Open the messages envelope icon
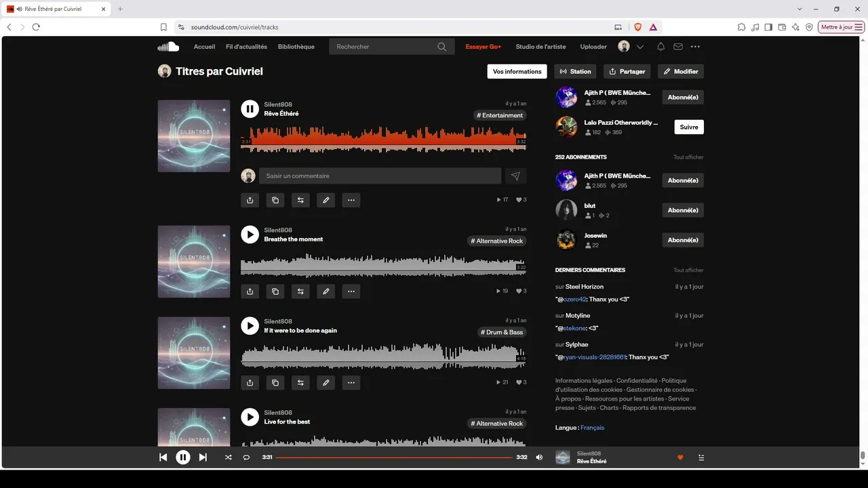The width and height of the screenshot is (868, 488). click(x=678, y=47)
